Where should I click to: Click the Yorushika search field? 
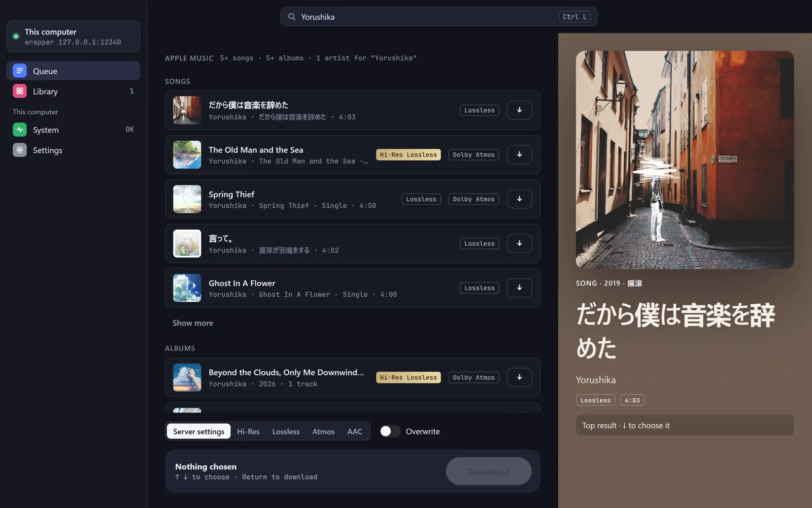[x=438, y=17]
